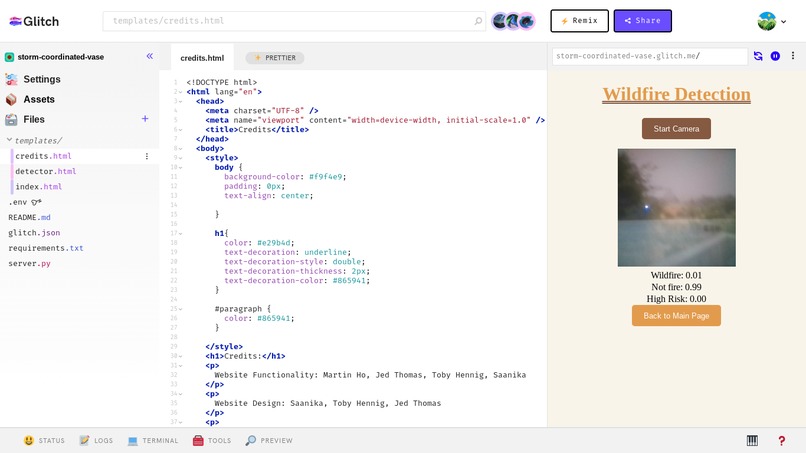The width and height of the screenshot is (806, 453).
Task: Fold the head block on line 3
Action: pyautogui.click(x=180, y=101)
